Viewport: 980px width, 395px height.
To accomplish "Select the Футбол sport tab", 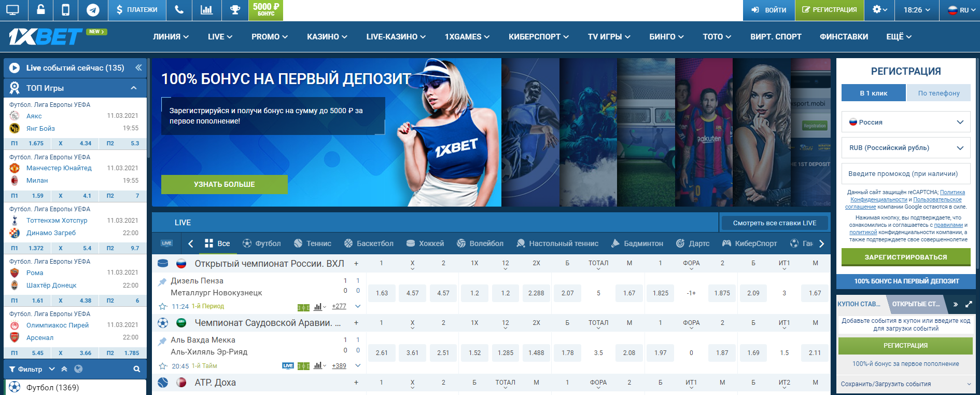I will 261,243.
